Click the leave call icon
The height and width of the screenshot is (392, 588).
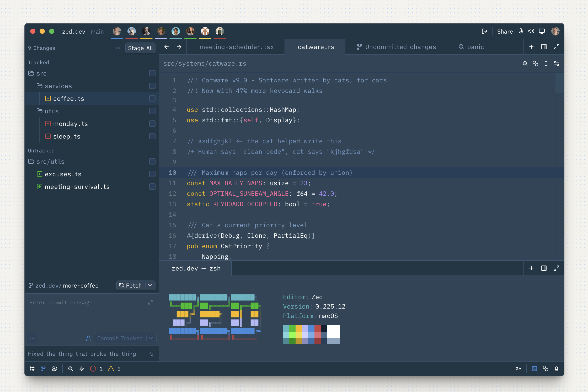[484, 31]
